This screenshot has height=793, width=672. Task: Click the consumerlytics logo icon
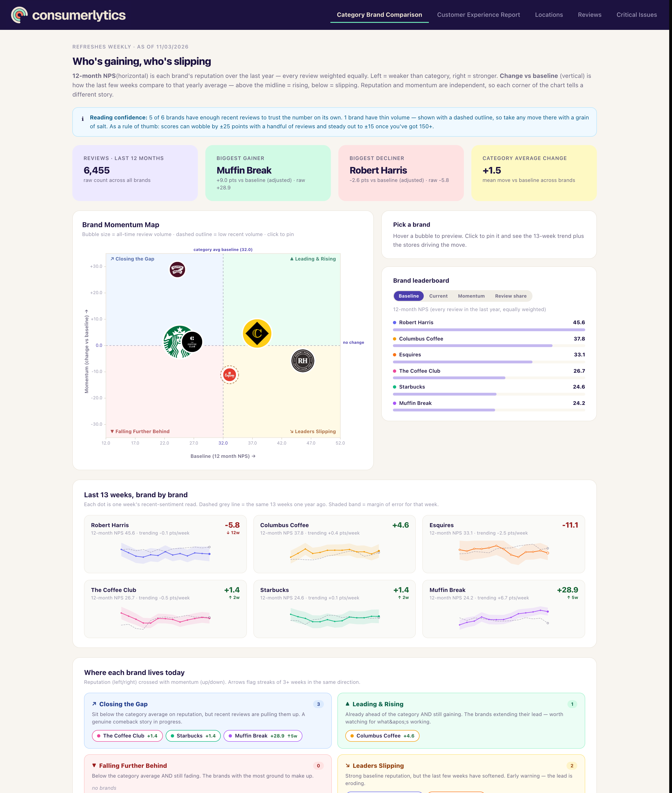(19, 15)
